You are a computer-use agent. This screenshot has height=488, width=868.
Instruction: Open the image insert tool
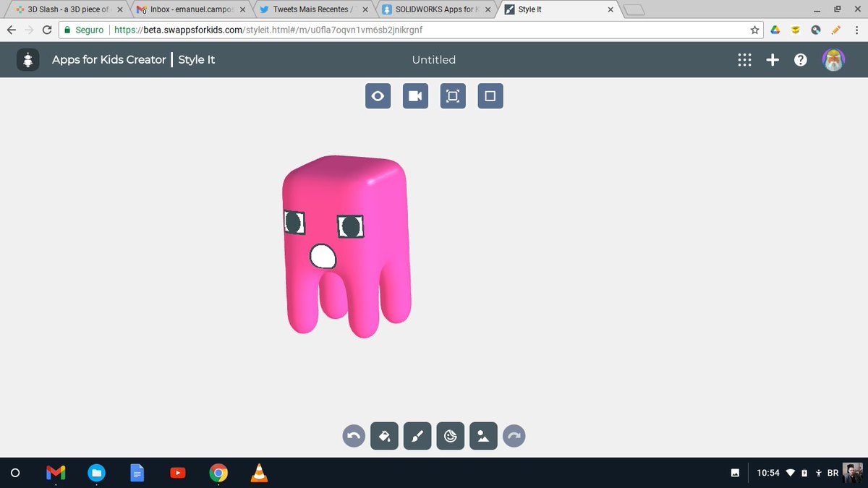tap(483, 436)
